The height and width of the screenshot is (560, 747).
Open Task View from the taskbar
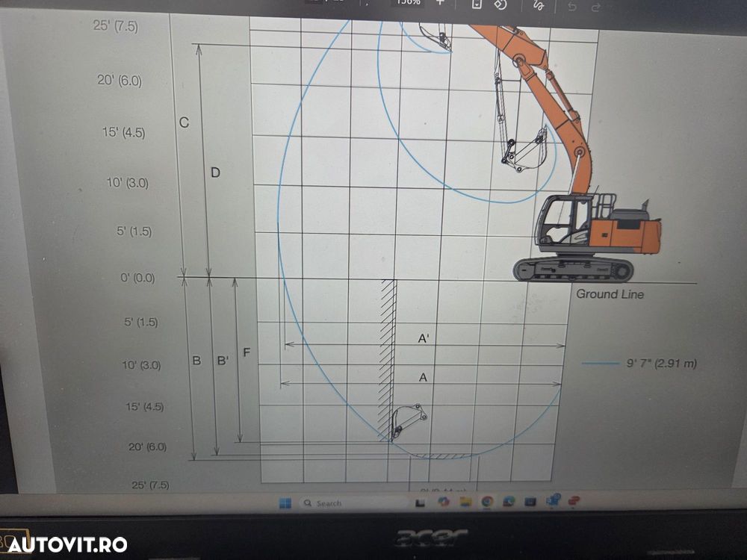point(420,503)
